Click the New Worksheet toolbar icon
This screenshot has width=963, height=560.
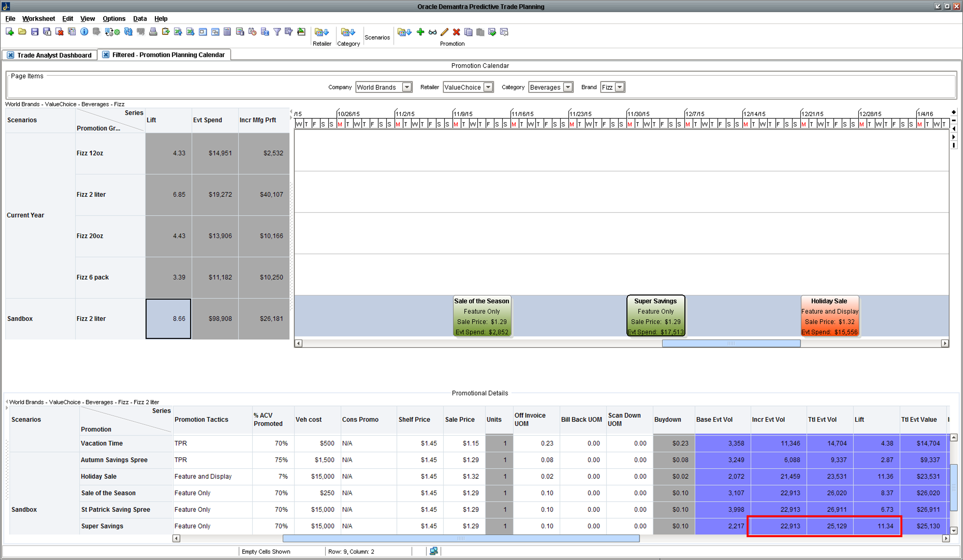[x=10, y=32]
